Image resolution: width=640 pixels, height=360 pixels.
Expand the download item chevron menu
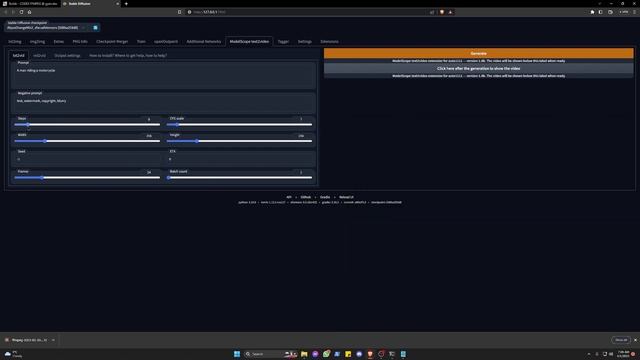click(x=53, y=340)
